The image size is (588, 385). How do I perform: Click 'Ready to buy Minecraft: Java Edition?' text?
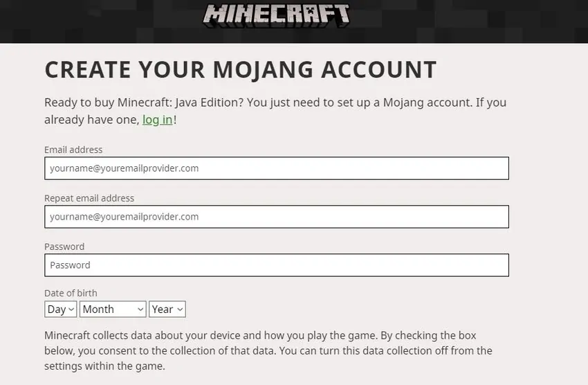[x=144, y=102]
